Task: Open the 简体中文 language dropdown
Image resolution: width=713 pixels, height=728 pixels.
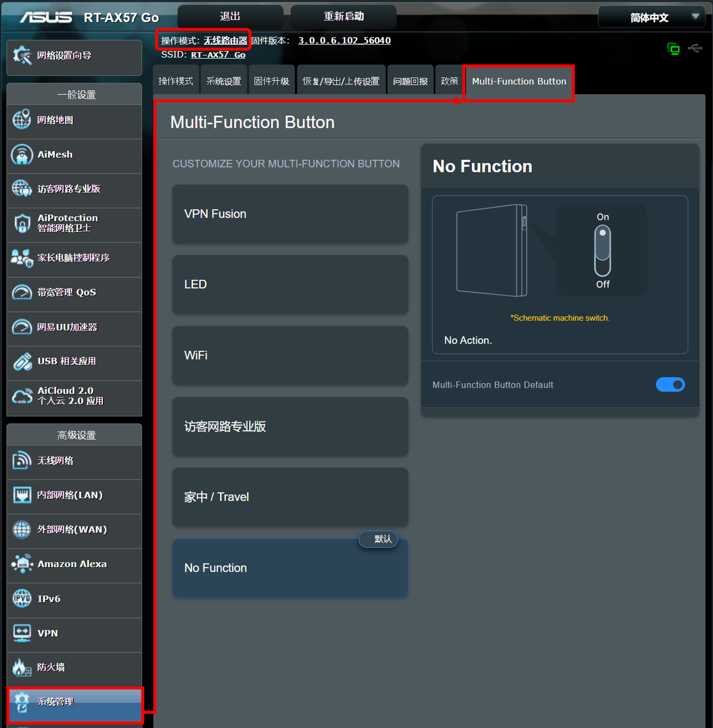Action: [x=652, y=17]
